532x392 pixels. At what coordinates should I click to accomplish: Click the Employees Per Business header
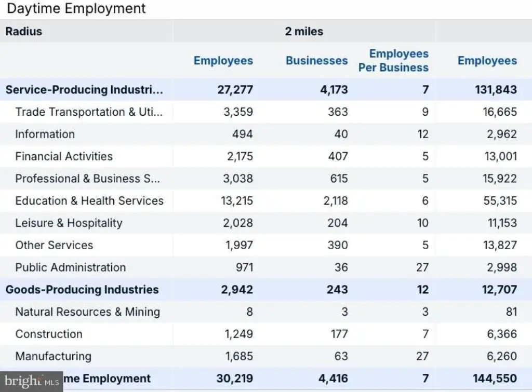(394, 61)
